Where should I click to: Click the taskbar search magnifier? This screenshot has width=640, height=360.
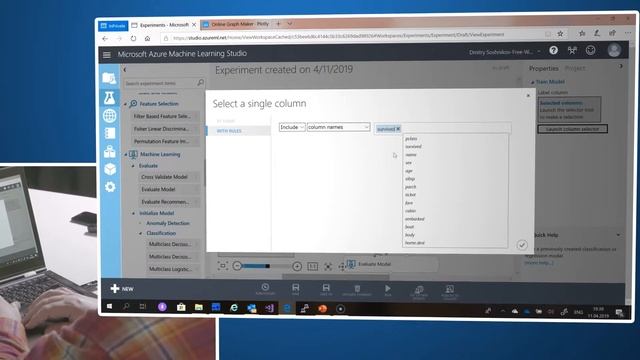[x=126, y=306]
